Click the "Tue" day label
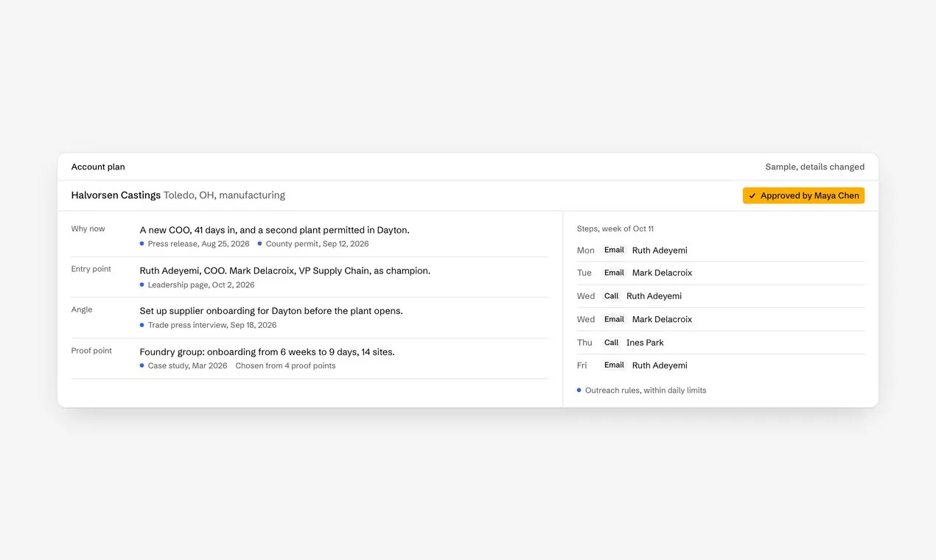The height and width of the screenshot is (560, 936). tap(584, 273)
